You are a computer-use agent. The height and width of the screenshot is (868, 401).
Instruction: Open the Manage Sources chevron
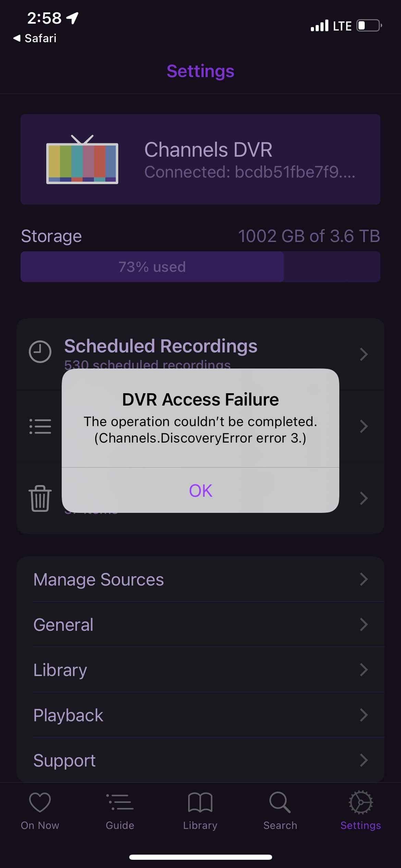364,579
